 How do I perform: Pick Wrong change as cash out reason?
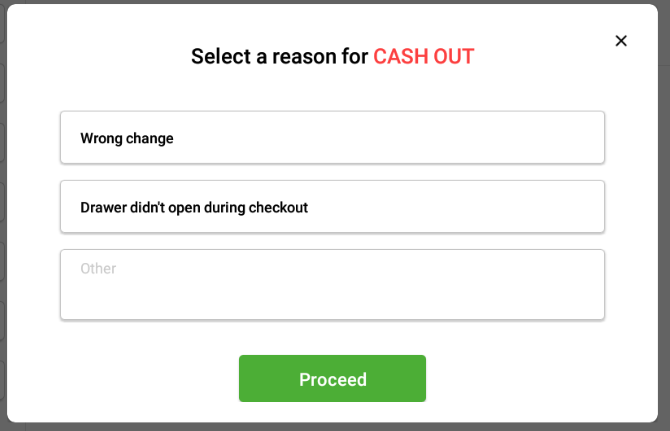tap(332, 138)
